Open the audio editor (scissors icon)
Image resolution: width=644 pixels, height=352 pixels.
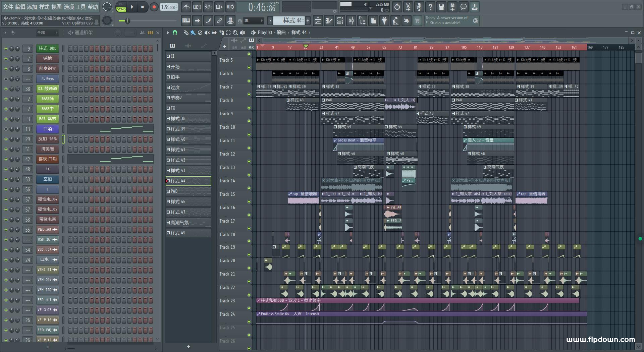click(x=408, y=7)
